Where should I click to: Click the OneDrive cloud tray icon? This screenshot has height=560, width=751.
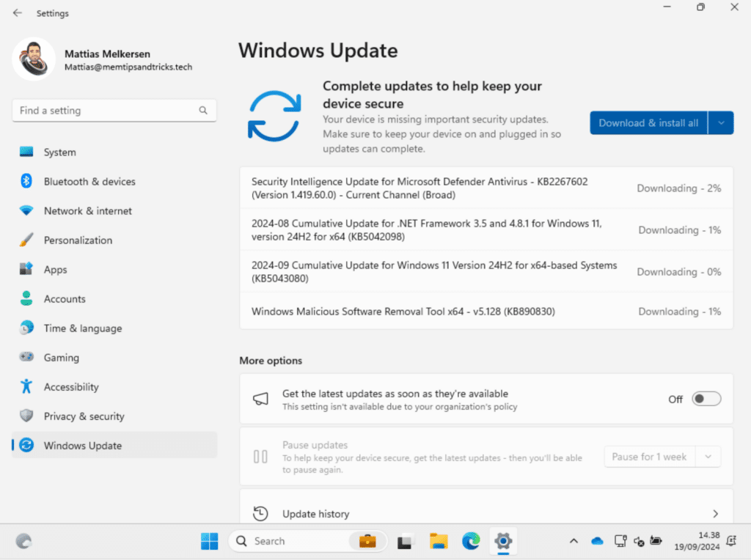point(597,542)
